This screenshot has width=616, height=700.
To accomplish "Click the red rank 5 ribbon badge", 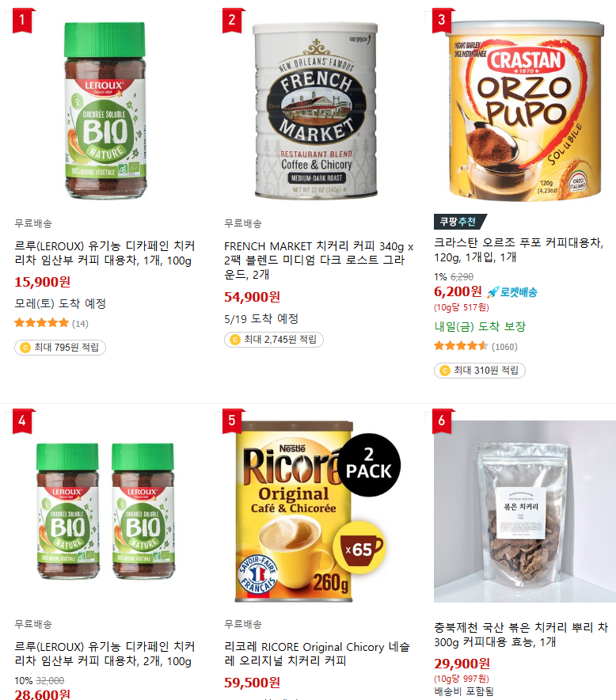I will 232,420.
